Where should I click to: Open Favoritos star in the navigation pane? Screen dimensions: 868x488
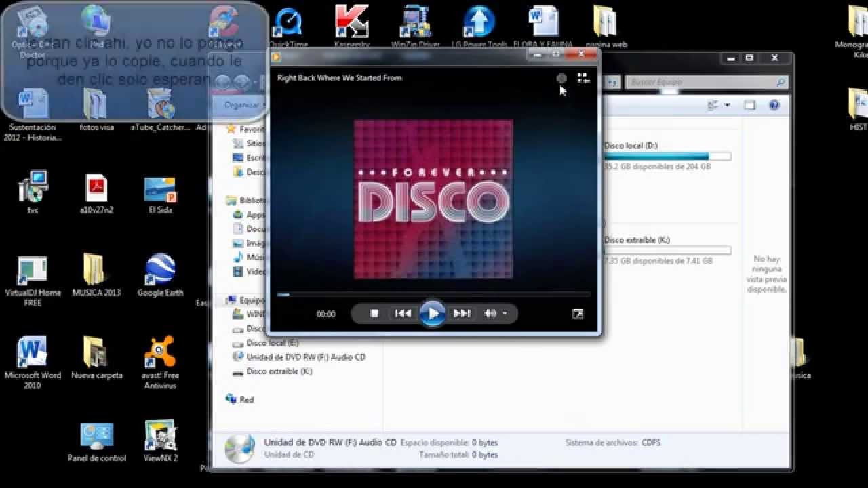pyautogui.click(x=247, y=129)
